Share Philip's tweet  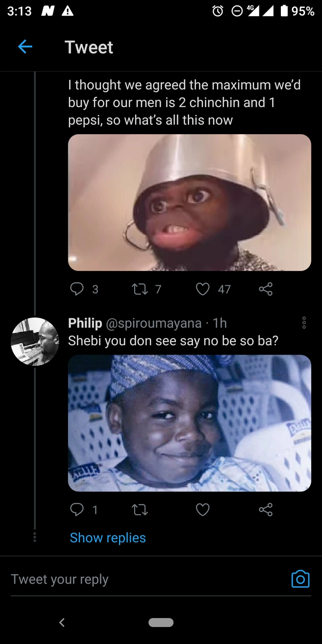pos(266,510)
